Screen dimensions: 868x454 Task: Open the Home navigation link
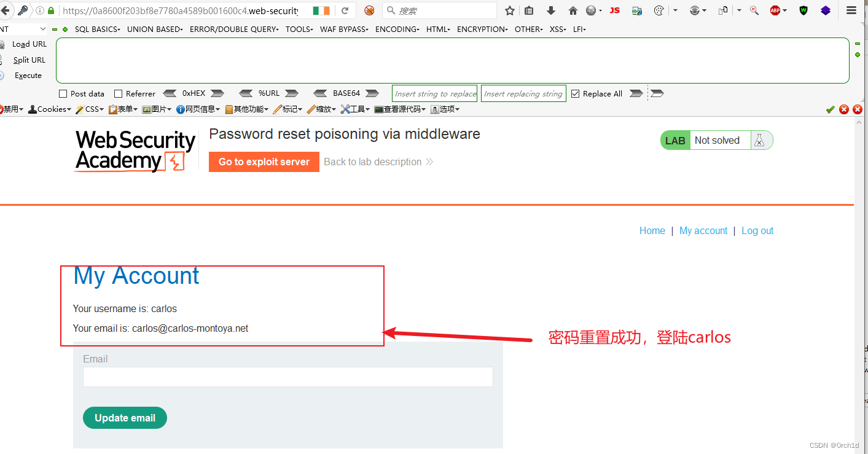[652, 231]
